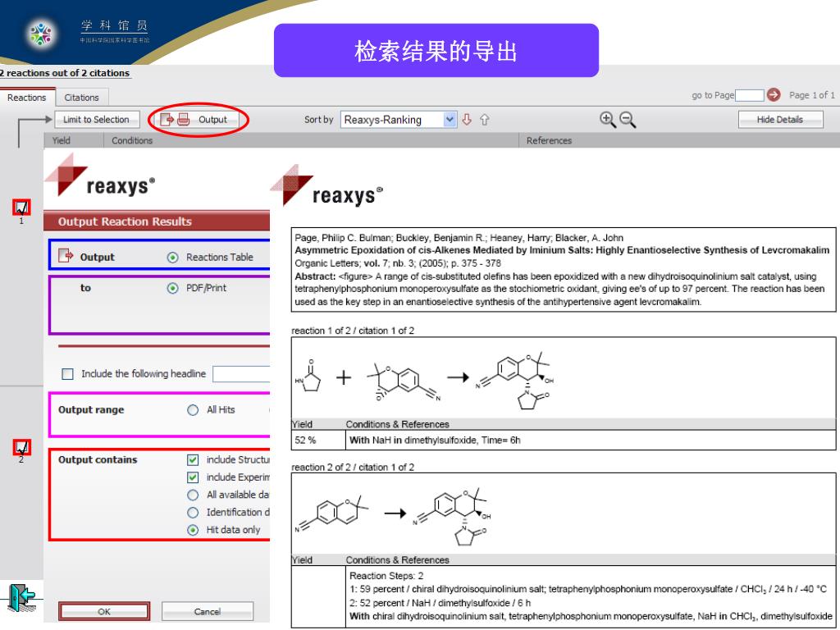Cancel the output dialog
The width and height of the screenshot is (840, 630).
(x=208, y=611)
